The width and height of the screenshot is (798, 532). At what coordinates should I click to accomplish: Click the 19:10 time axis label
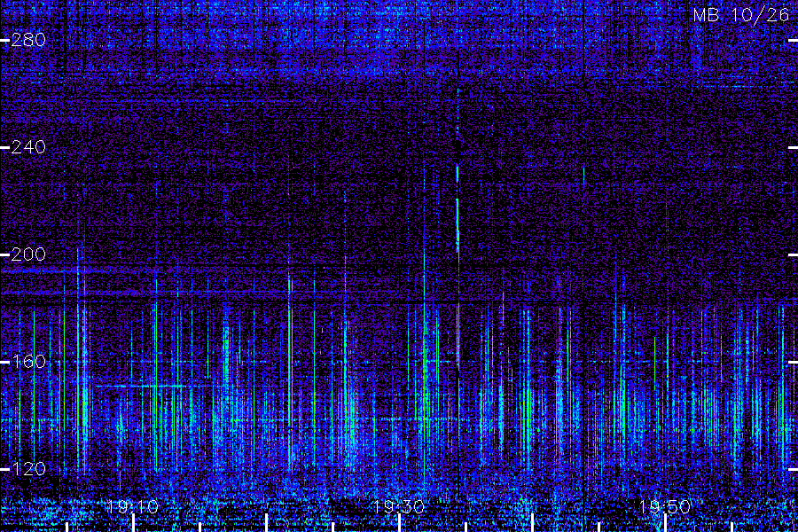coord(133,506)
